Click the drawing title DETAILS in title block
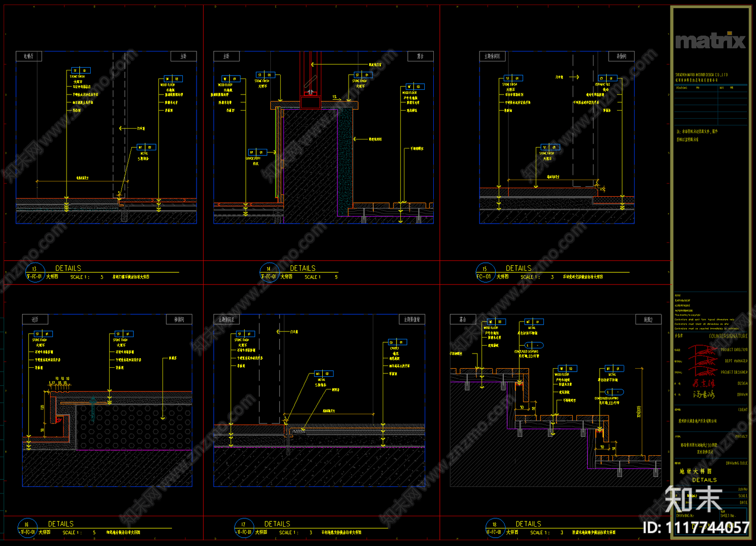The image size is (756, 546). [x=704, y=480]
